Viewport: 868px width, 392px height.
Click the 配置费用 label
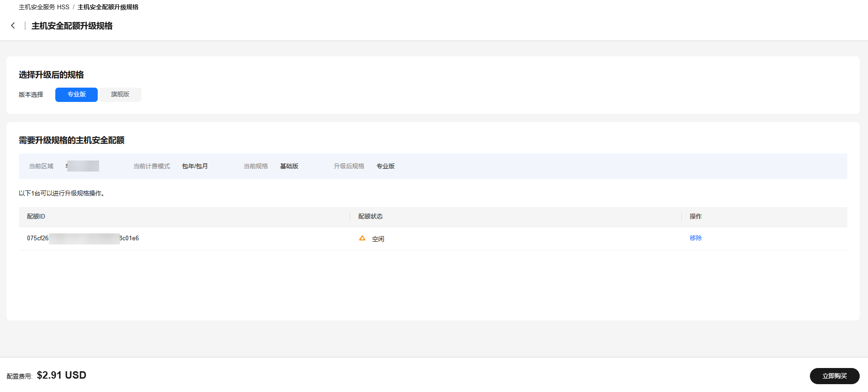pos(19,376)
